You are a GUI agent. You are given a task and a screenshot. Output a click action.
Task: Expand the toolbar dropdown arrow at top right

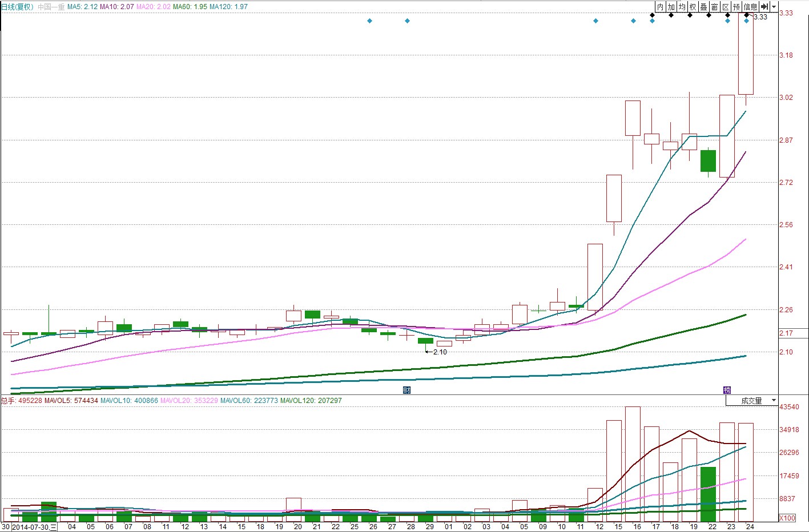774,7
